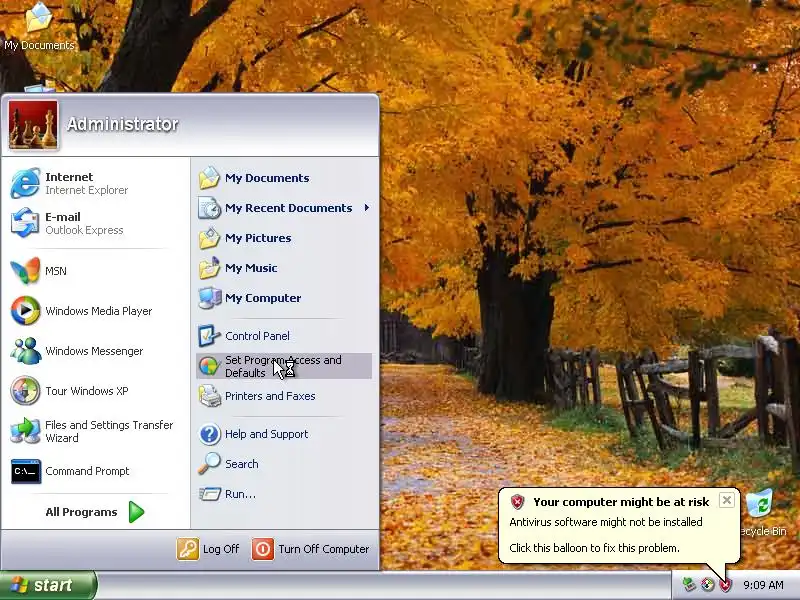Expand All Programs green arrow
Viewport: 800px width, 600px height.
(136, 512)
